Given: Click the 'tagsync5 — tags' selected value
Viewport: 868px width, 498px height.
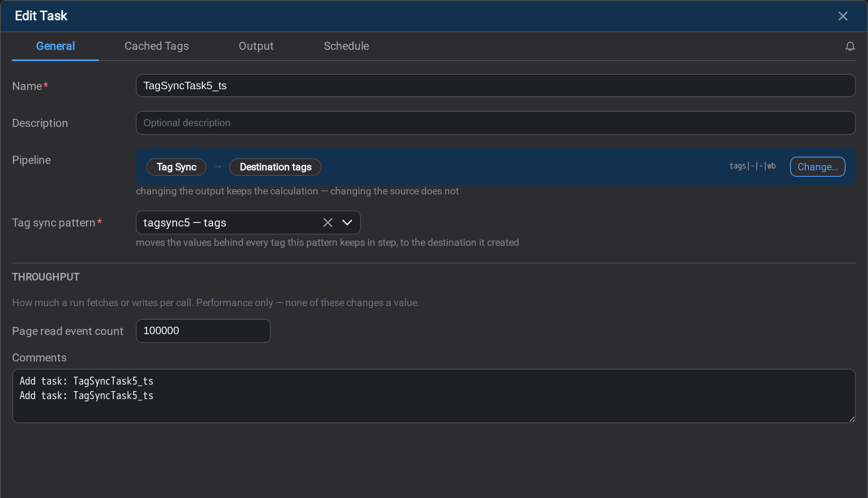Looking at the screenshot, I should (185, 222).
